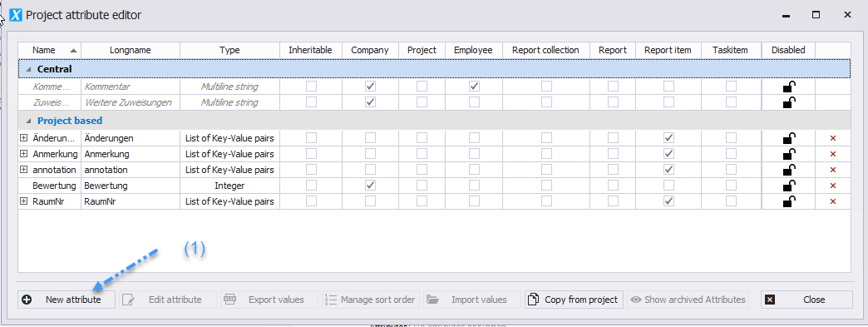Click the Disabled column header
Image resolution: width=868 pixels, height=327 pixels.
click(788, 50)
